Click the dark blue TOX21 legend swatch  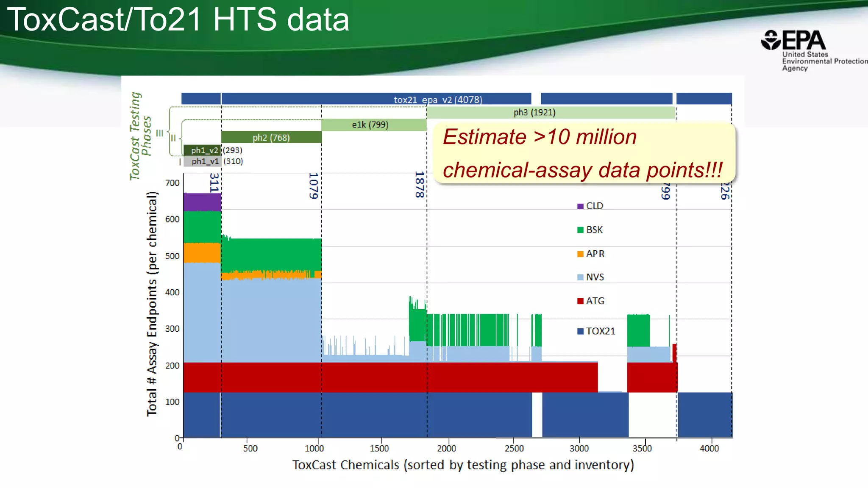(x=580, y=331)
